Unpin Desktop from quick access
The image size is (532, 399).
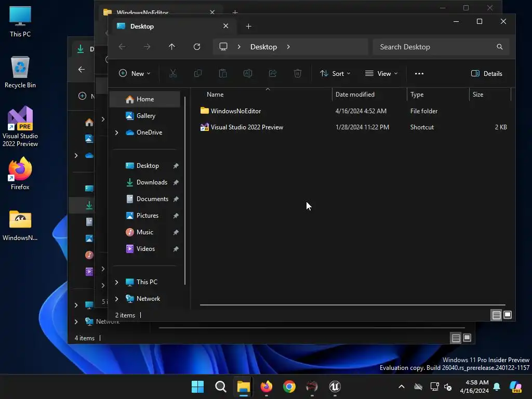pyautogui.click(x=176, y=166)
